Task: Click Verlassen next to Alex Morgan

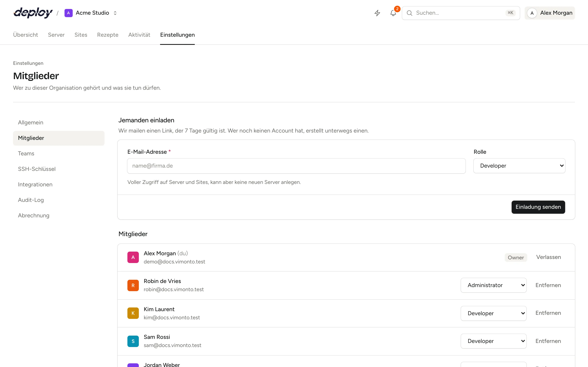Action: click(548, 257)
